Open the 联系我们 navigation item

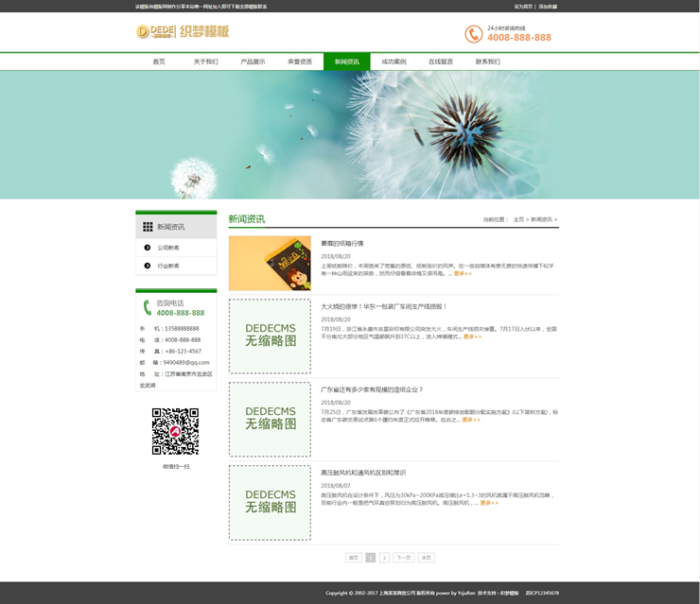[x=488, y=62]
